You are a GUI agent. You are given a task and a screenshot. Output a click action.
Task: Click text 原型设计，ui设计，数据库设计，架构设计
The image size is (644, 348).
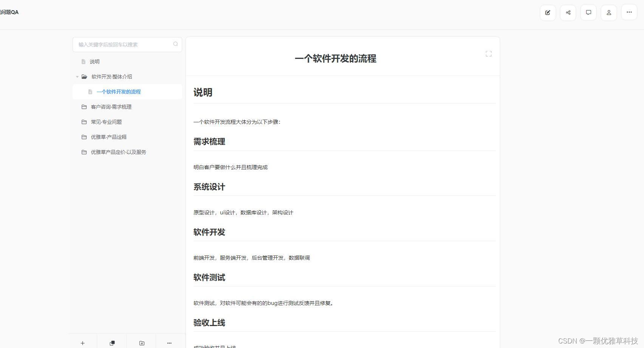243,212
